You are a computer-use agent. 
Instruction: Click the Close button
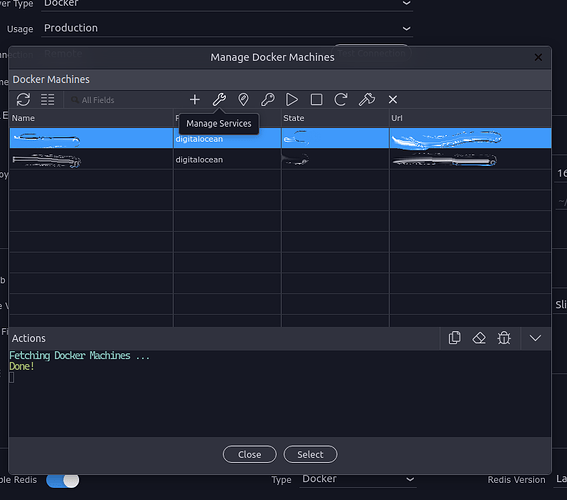click(250, 454)
